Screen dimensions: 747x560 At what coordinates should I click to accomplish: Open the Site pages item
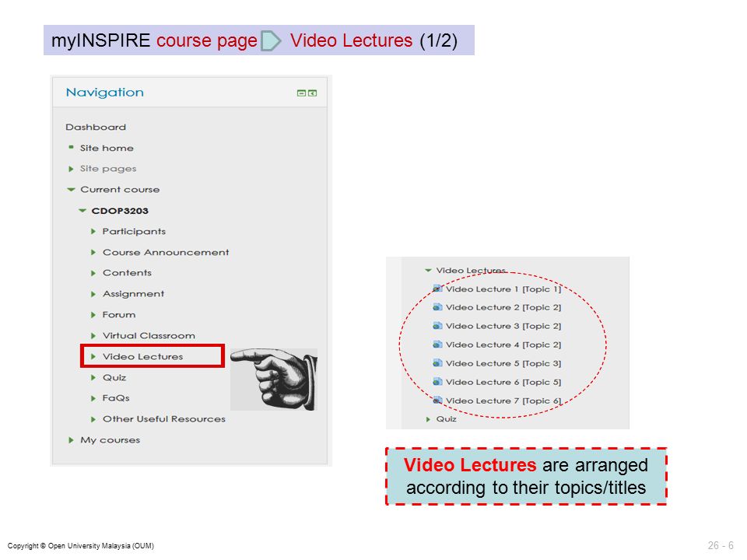tap(108, 169)
